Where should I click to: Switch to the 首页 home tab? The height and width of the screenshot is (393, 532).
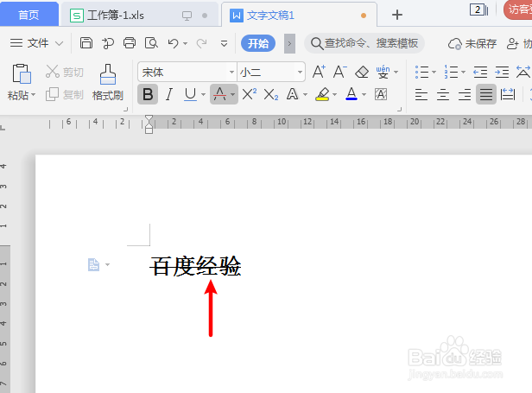[28, 15]
